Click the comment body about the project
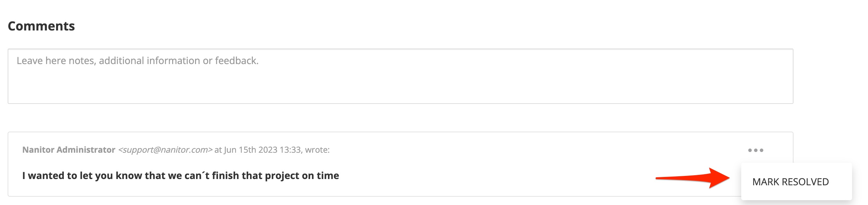868x205 pixels. click(180, 176)
